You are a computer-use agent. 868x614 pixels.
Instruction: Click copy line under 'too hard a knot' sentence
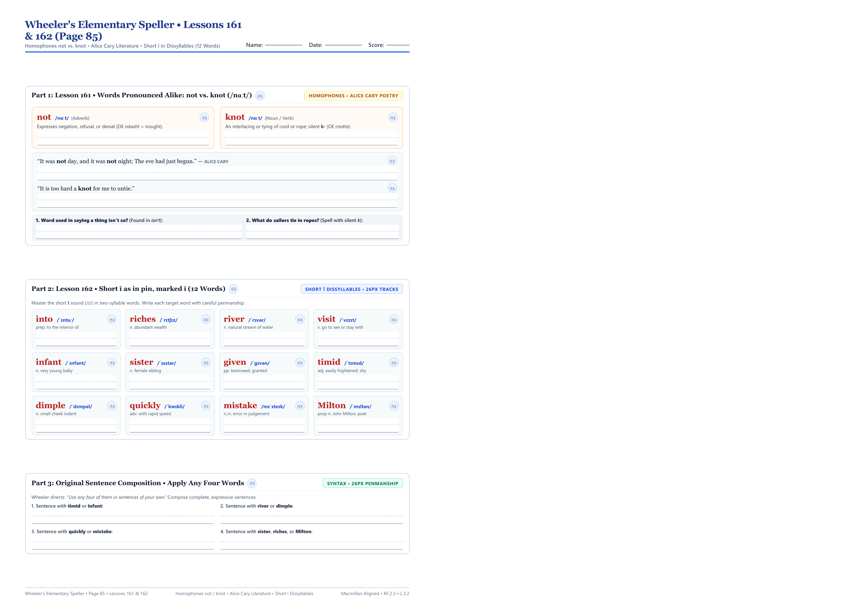coord(217,201)
